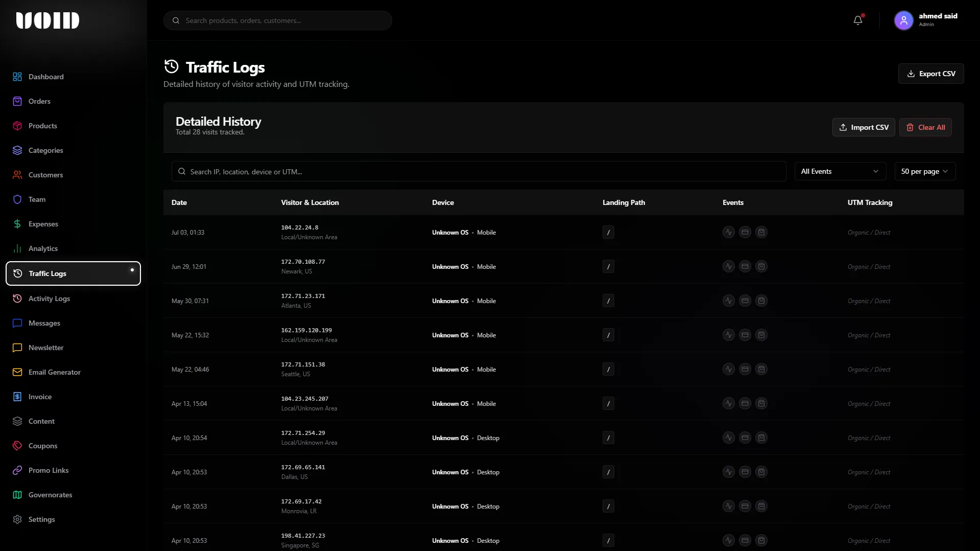
Task: Click the credit card icon in the May 30, 07:31 row
Action: [x=745, y=301]
